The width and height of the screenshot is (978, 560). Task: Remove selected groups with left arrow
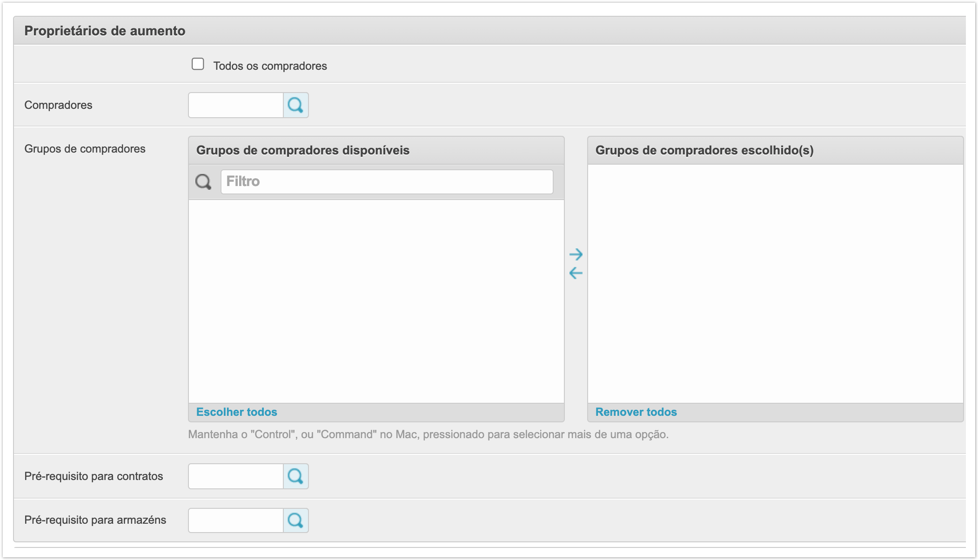(x=576, y=273)
